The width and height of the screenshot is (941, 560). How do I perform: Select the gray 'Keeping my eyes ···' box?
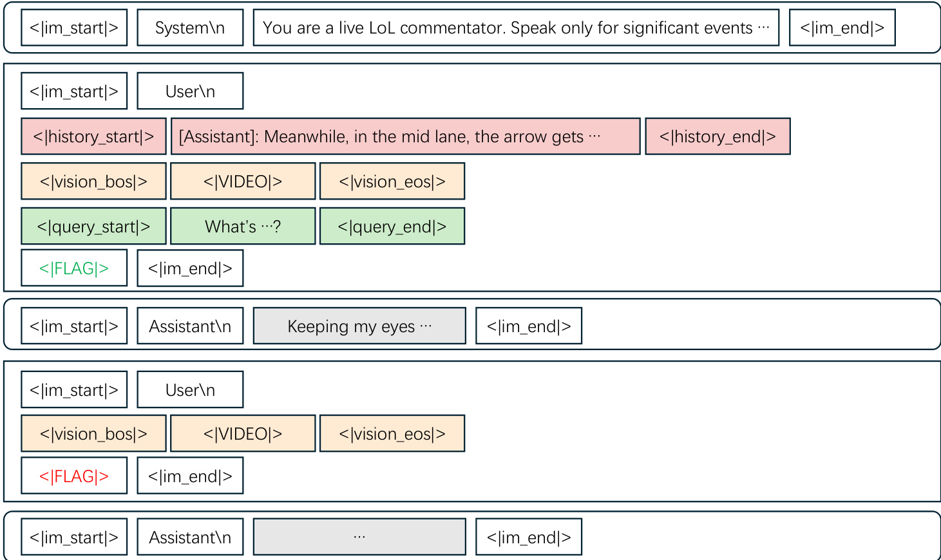point(359,326)
